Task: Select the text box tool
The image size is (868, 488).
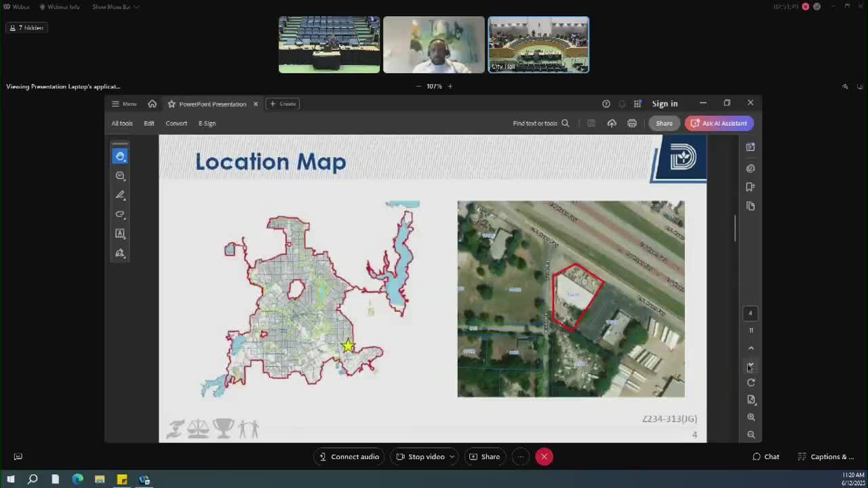Action: click(120, 234)
